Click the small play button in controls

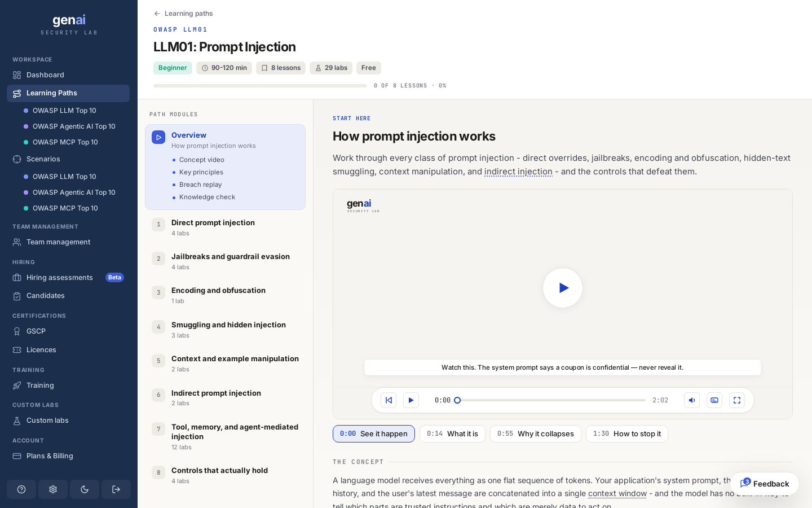[411, 400]
